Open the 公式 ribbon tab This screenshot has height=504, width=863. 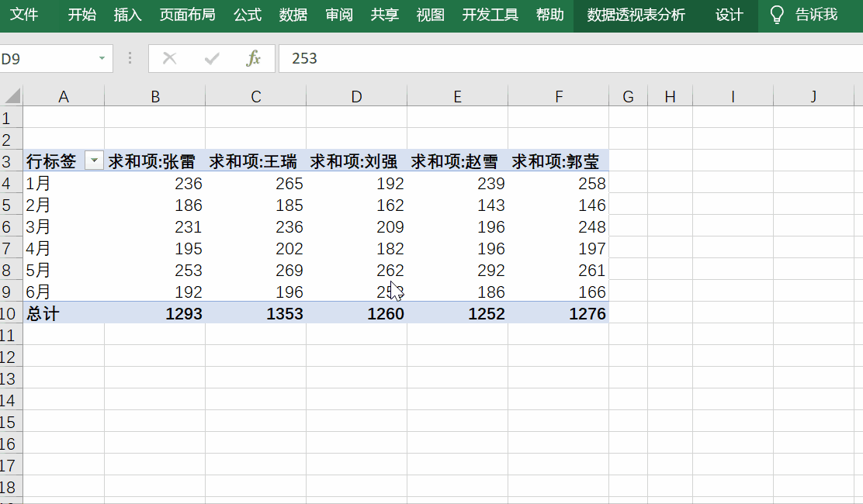(248, 15)
